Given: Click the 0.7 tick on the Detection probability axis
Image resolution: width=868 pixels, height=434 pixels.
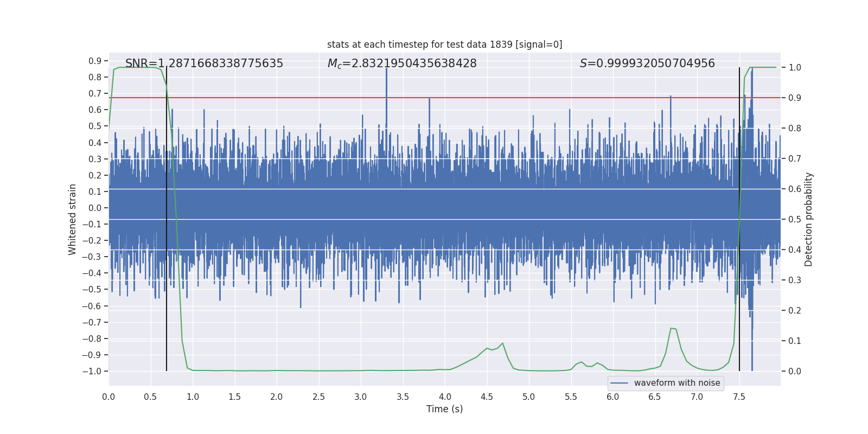Looking at the screenshot, I should pyautogui.click(x=795, y=158).
